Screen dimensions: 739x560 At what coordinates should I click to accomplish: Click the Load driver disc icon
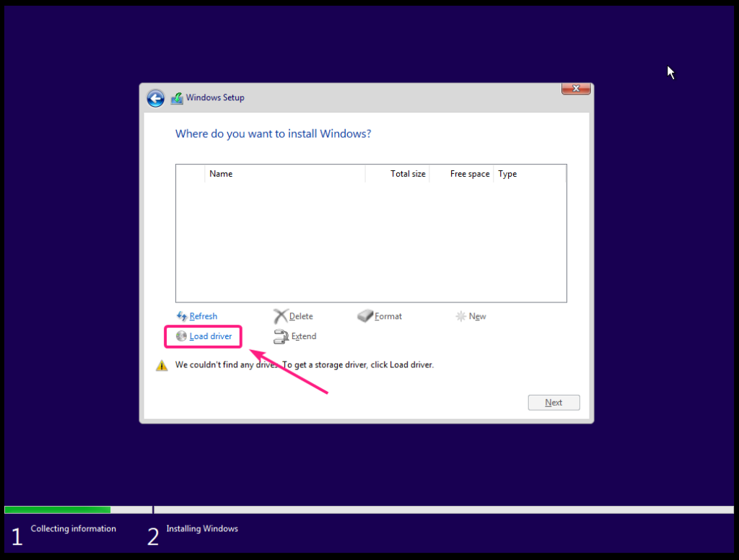tap(181, 336)
